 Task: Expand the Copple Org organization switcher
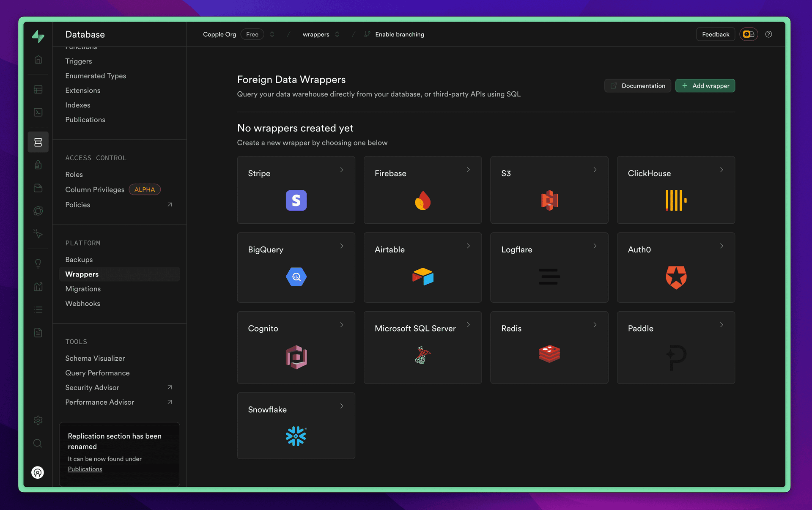tap(272, 34)
